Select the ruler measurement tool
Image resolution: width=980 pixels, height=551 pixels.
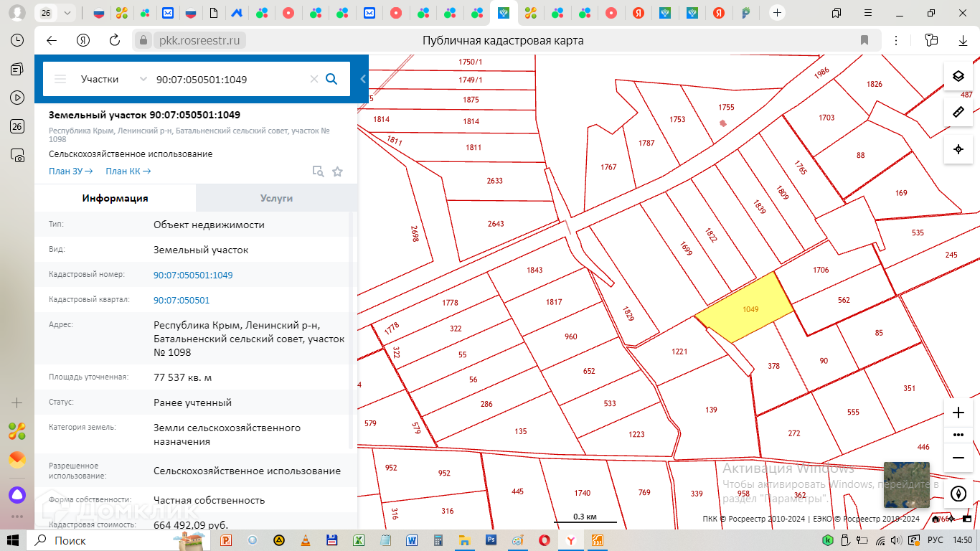[x=958, y=113]
